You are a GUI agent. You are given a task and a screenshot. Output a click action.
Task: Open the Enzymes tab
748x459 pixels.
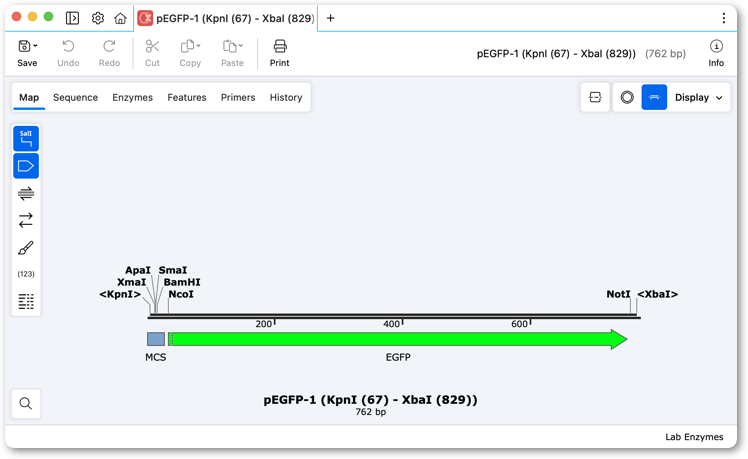click(133, 97)
